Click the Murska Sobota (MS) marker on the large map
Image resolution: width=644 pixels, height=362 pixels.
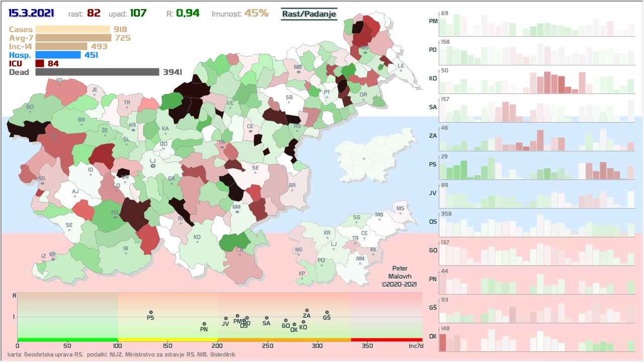click(x=365, y=52)
